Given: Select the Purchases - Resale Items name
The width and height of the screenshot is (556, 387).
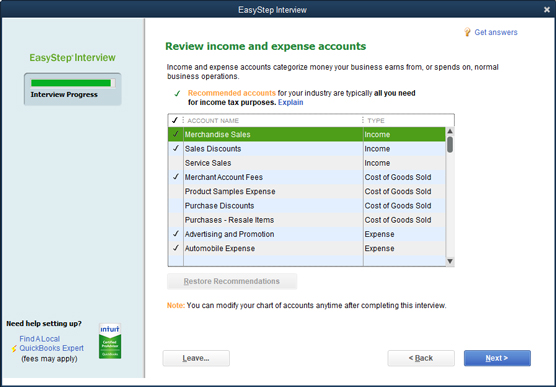Looking at the screenshot, I should [x=229, y=220].
